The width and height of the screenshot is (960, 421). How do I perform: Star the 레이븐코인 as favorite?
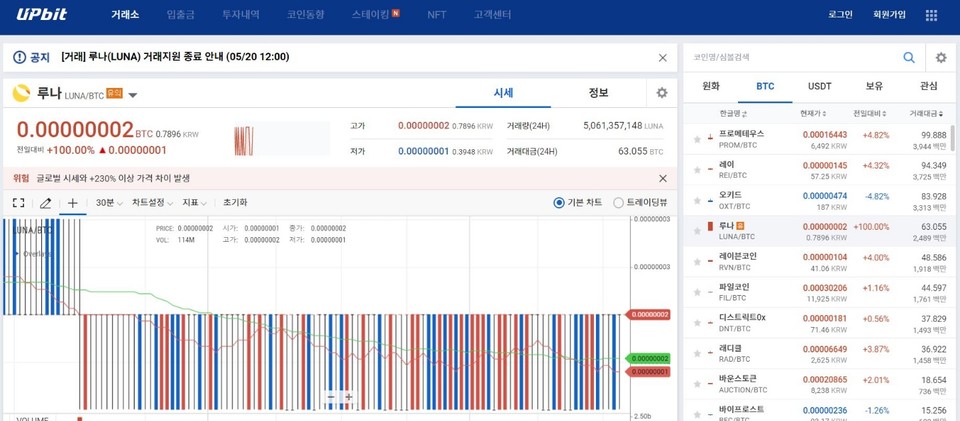click(697, 262)
